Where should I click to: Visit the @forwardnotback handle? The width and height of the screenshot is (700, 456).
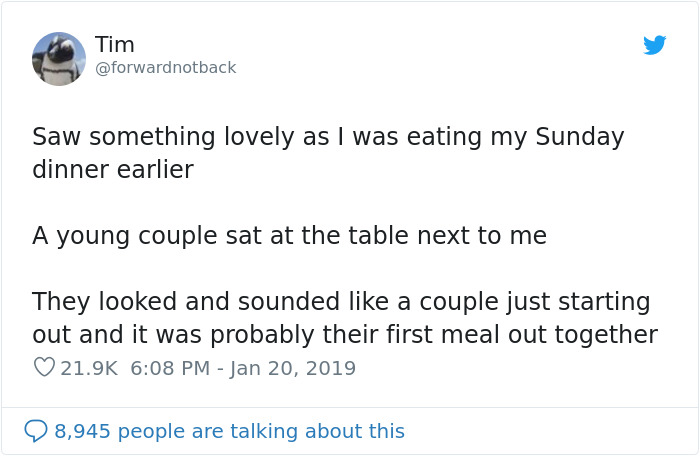(x=166, y=68)
